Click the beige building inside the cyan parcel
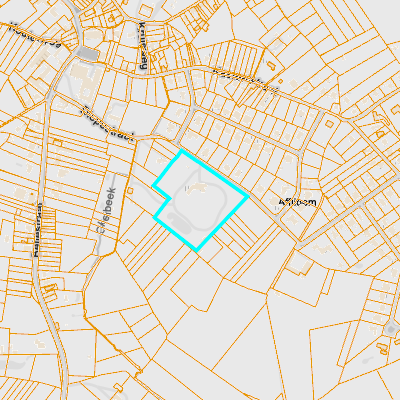The image size is (400, 400). pyautogui.click(x=197, y=188)
